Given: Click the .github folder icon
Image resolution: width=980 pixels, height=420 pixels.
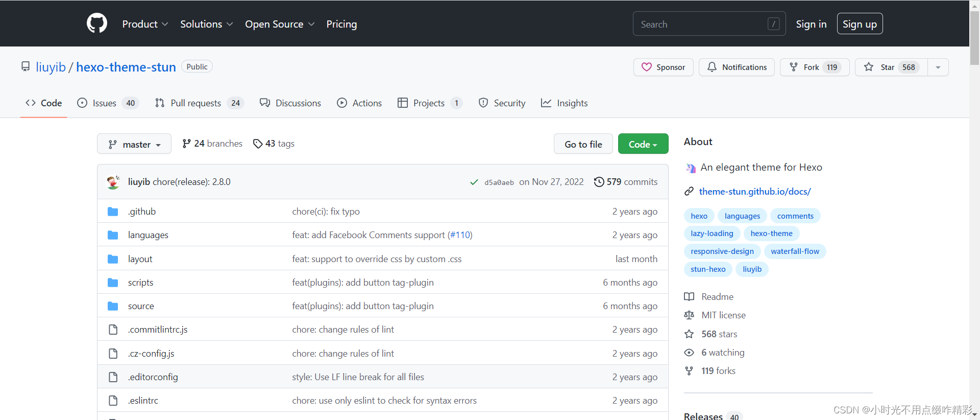Looking at the screenshot, I should 113,212.
